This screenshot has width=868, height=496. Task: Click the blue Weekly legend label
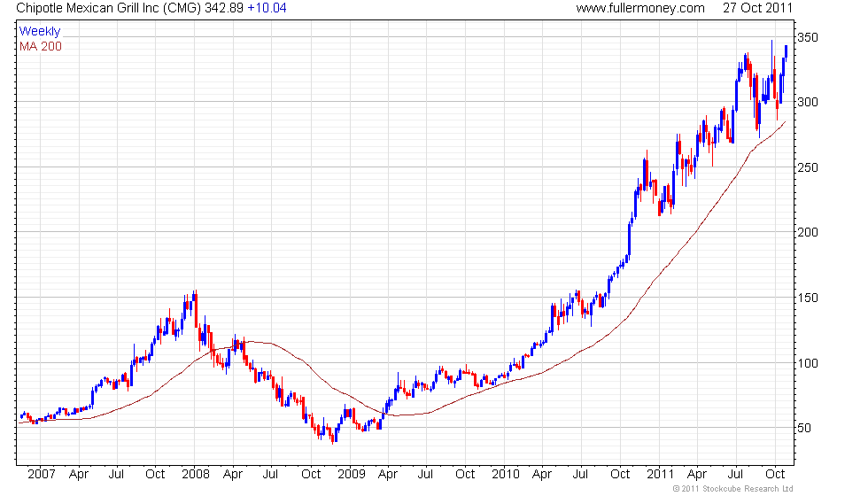click(x=40, y=32)
